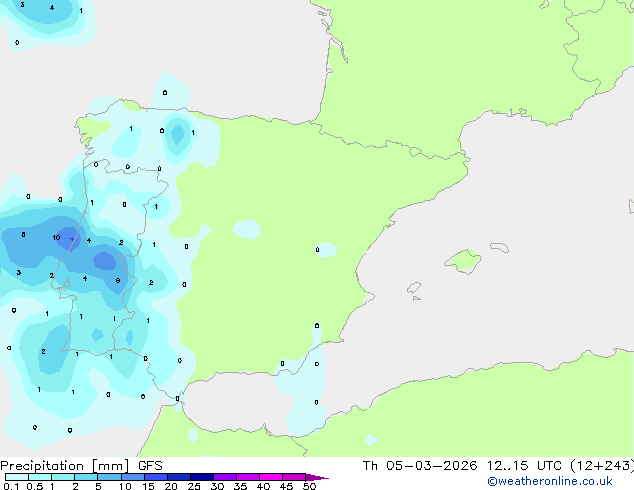Viewport: 634px width, 490px height.
Task: Open the weatheronline.co.uk link
Action: [x=550, y=482]
